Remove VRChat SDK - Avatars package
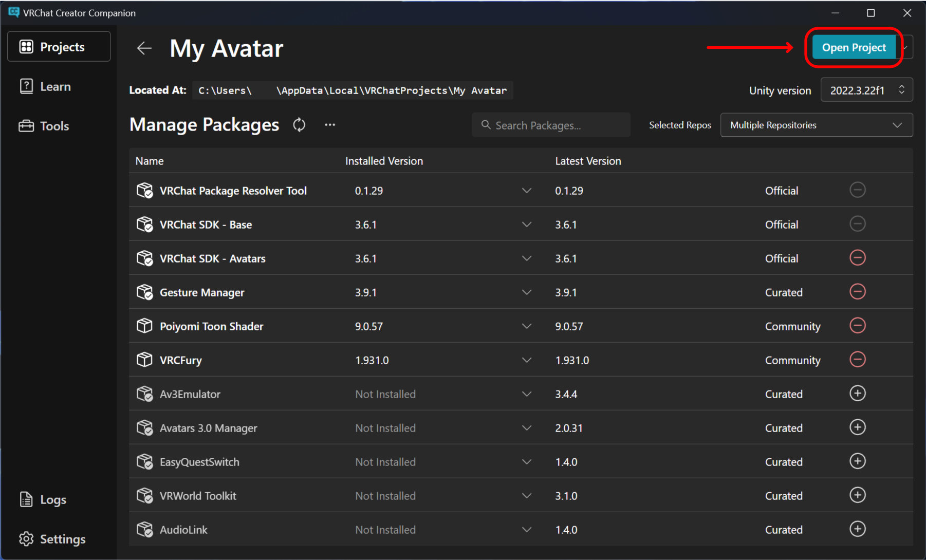The height and width of the screenshot is (560, 926). 857,258
